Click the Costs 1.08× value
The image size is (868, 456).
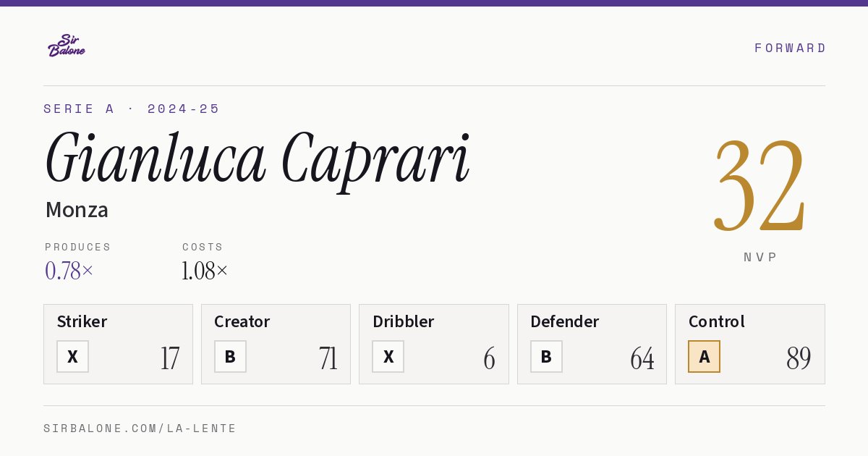(x=205, y=271)
